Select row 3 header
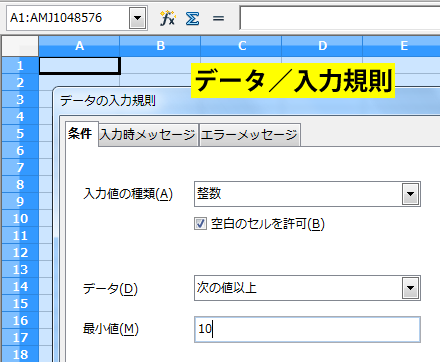 (x=20, y=100)
